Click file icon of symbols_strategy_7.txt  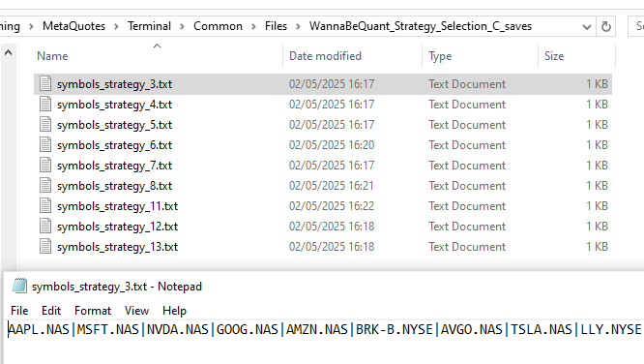(x=45, y=165)
